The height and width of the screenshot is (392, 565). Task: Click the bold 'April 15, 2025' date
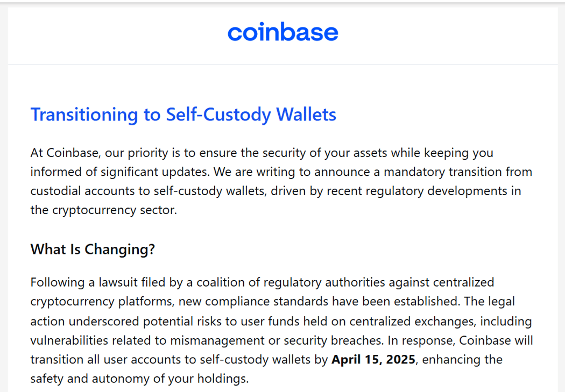pyautogui.click(x=373, y=359)
